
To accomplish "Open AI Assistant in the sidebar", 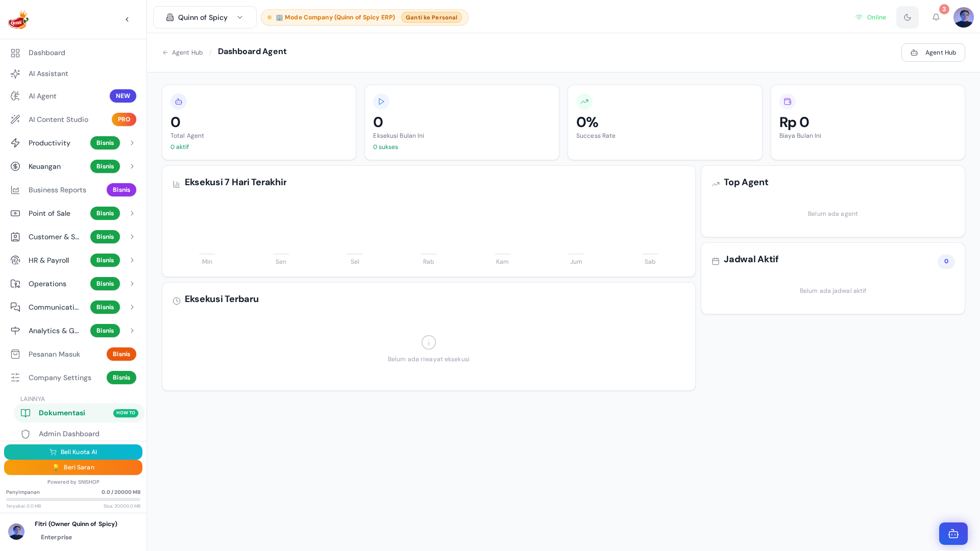I will [x=73, y=74].
